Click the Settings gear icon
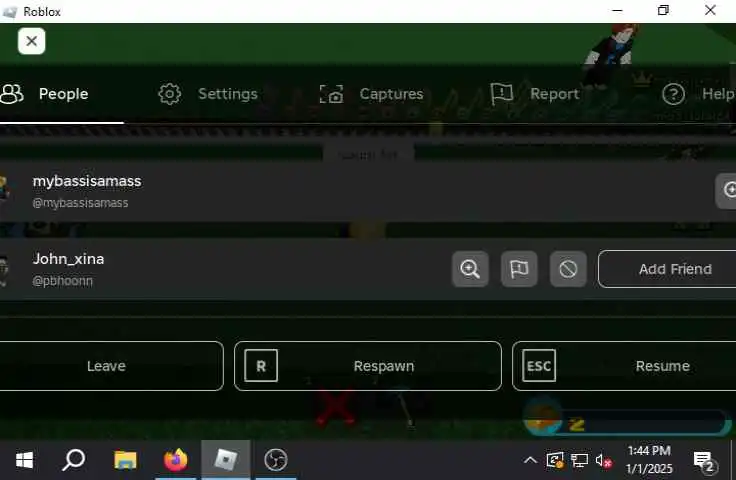Image resolution: width=736 pixels, height=480 pixels. pos(169,94)
